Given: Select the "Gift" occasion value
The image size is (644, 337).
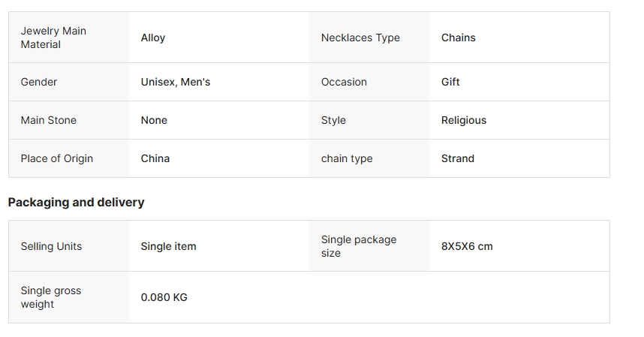Looking at the screenshot, I should 450,82.
